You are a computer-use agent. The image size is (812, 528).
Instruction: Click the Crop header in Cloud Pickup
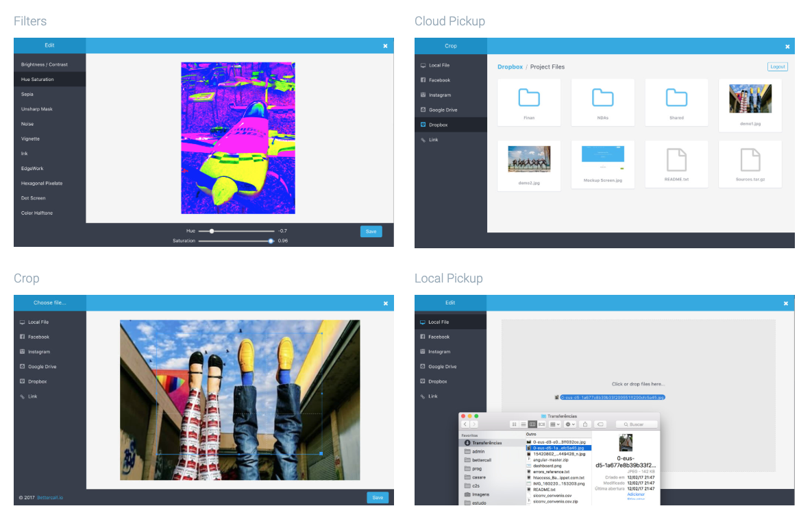[x=451, y=46]
